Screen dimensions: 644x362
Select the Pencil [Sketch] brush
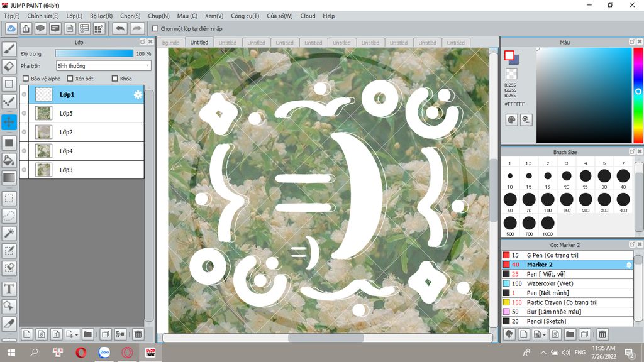click(x=567, y=321)
